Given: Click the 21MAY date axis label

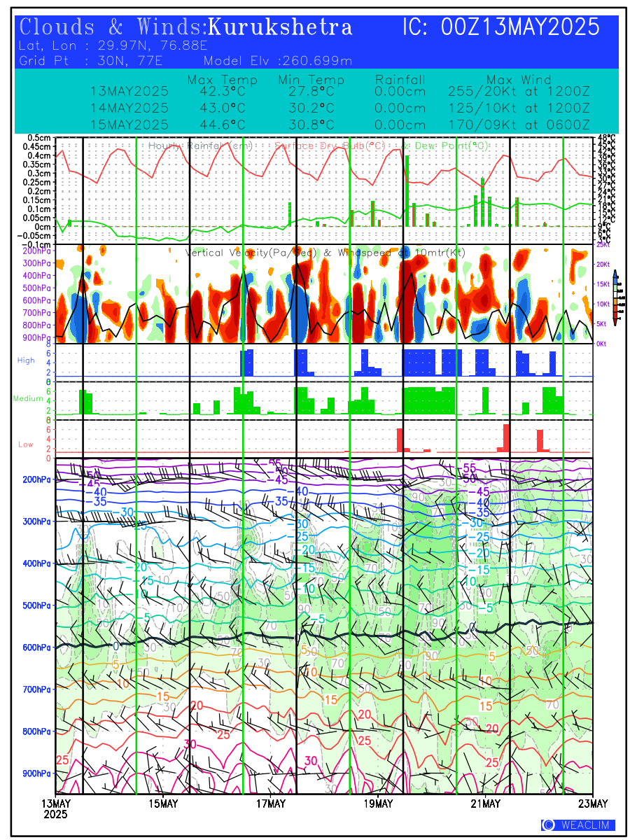Looking at the screenshot, I should pyautogui.click(x=485, y=803).
